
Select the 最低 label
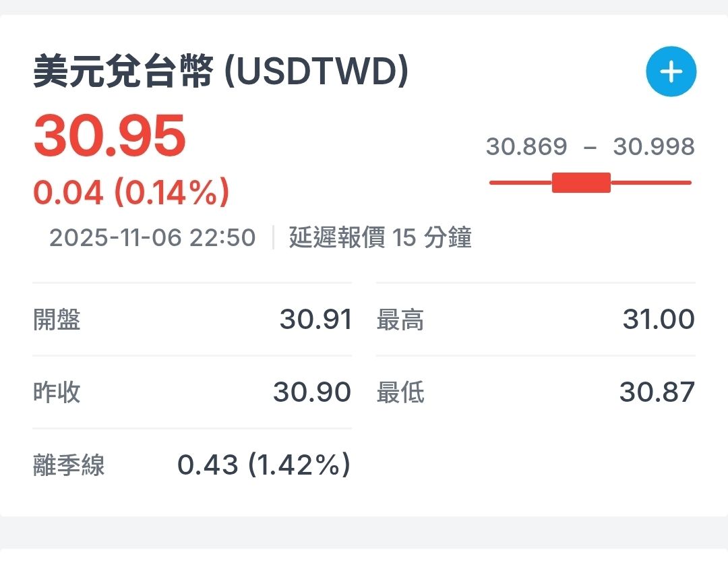point(400,392)
